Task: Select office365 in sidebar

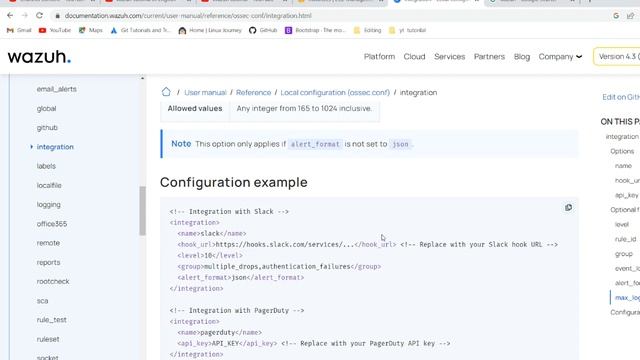Action: tap(52, 224)
